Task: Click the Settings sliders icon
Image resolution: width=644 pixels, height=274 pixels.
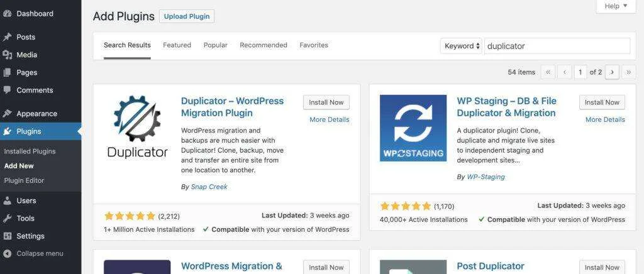Action: 7,236
